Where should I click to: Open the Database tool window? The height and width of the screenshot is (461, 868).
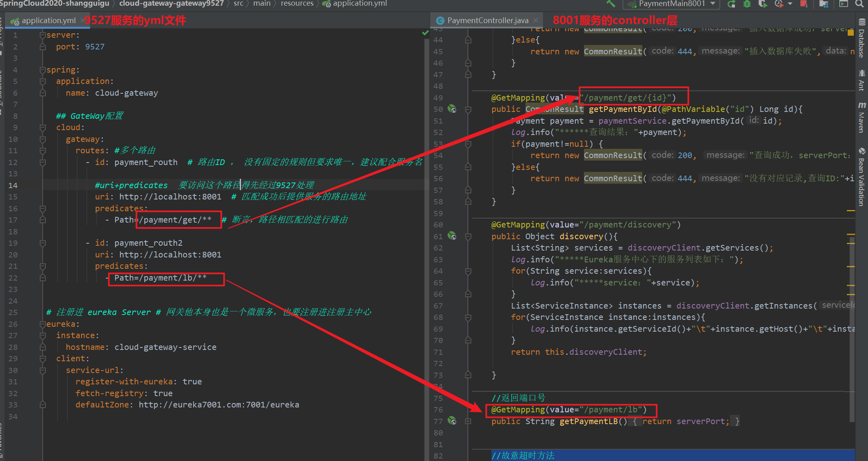[x=862, y=39]
